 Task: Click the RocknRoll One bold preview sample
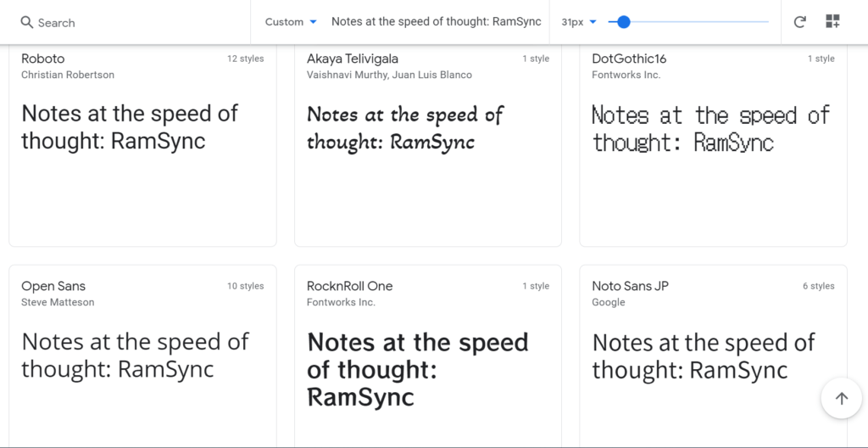(418, 369)
